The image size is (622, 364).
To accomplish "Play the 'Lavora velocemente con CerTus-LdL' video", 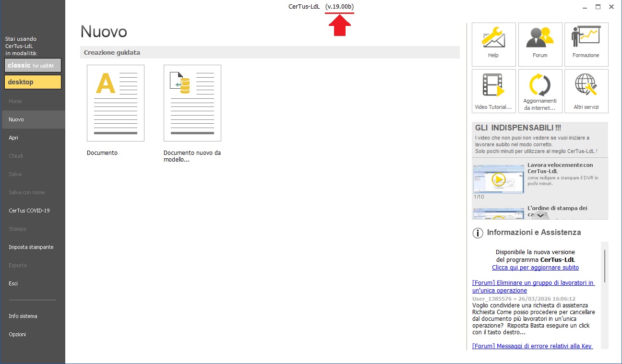I will click(x=499, y=179).
